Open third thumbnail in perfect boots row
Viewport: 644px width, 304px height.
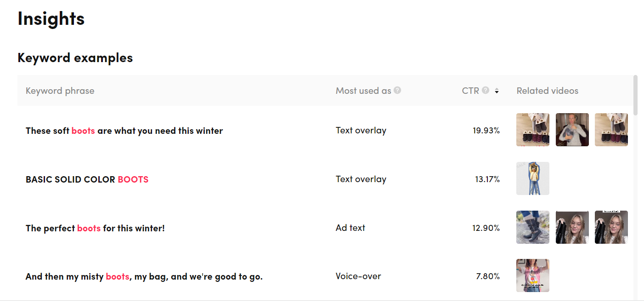point(611,227)
